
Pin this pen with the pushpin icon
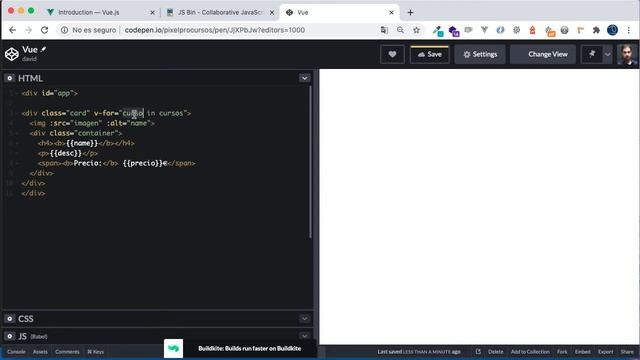click(x=592, y=54)
